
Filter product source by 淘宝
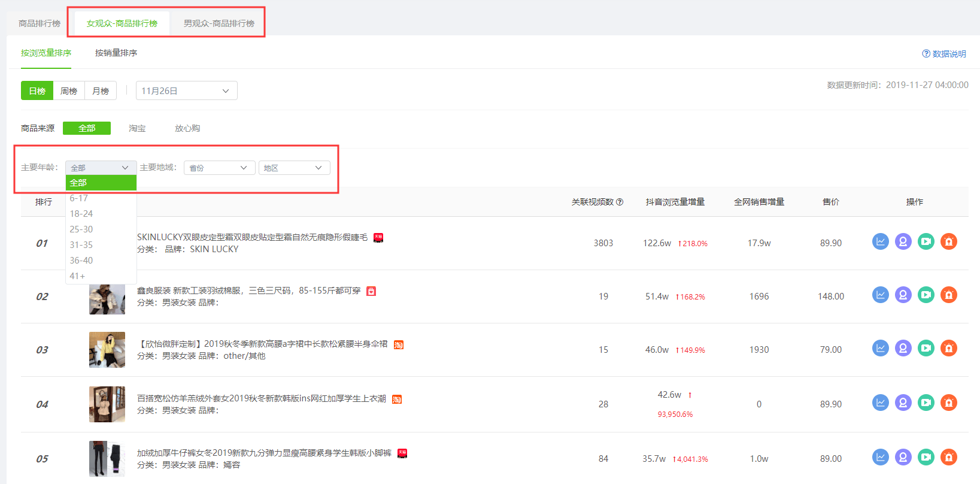[137, 129]
